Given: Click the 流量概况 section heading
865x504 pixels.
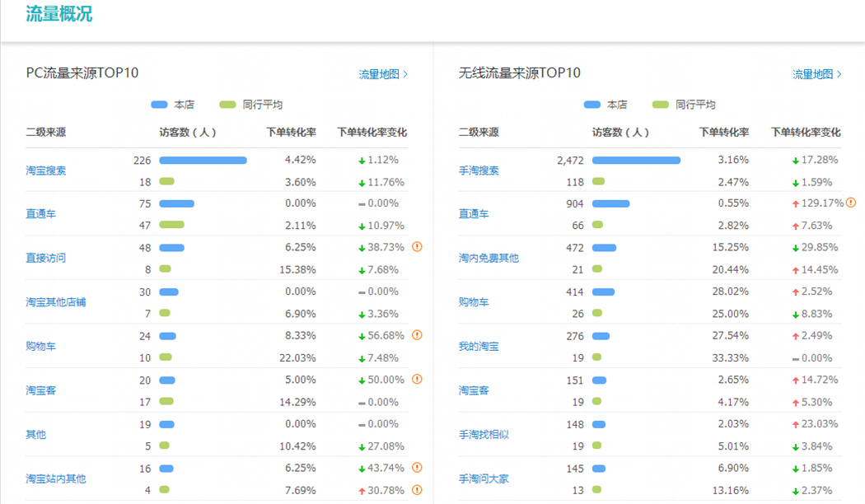Looking at the screenshot, I should tap(58, 14).
